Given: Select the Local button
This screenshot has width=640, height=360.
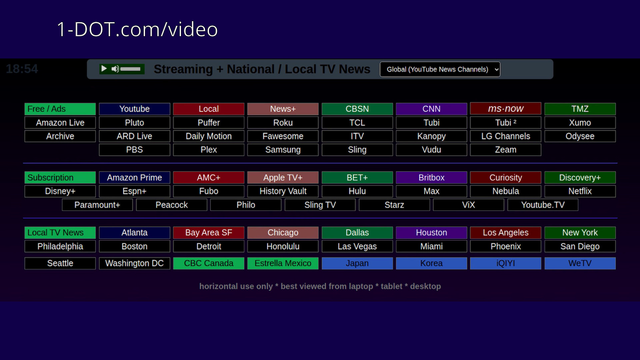Looking at the screenshot, I should (x=209, y=109).
